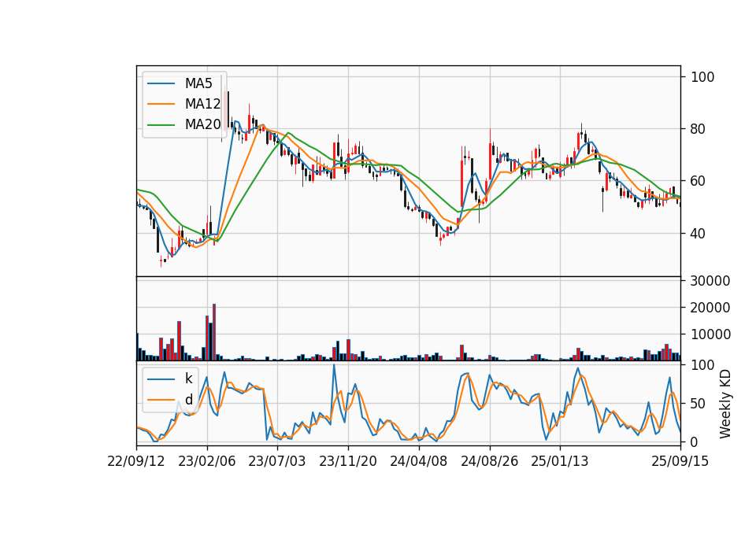This screenshot has width=756, height=543.
Task: Click the 20000 volume axis label
Action: (x=710, y=308)
